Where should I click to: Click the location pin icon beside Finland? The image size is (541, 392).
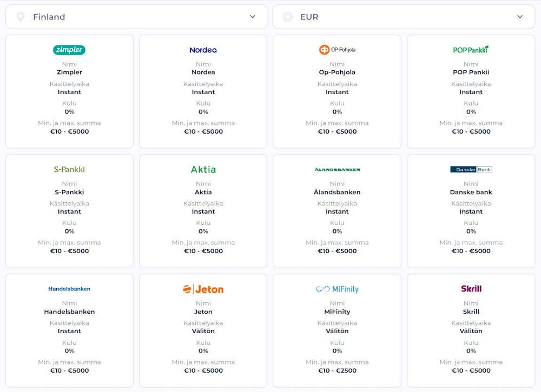pyautogui.click(x=21, y=17)
